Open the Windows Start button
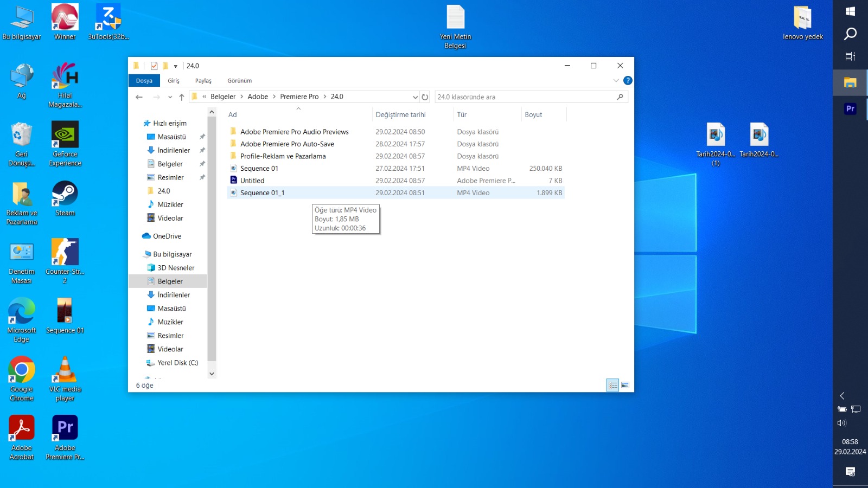Viewport: 868px width, 488px height. click(850, 11)
